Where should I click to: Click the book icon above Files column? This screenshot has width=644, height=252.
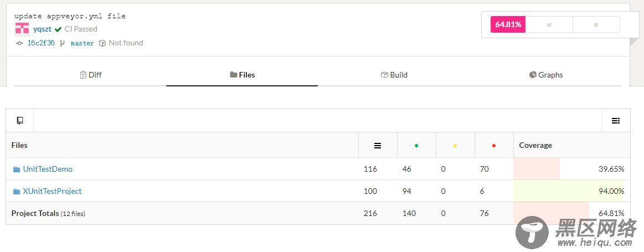click(x=20, y=120)
